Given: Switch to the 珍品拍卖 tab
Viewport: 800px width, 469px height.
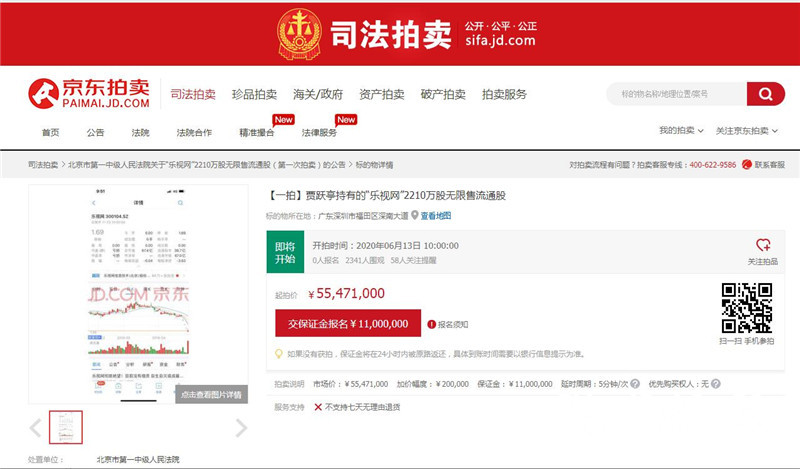Looking at the screenshot, I should click(x=254, y=94).
